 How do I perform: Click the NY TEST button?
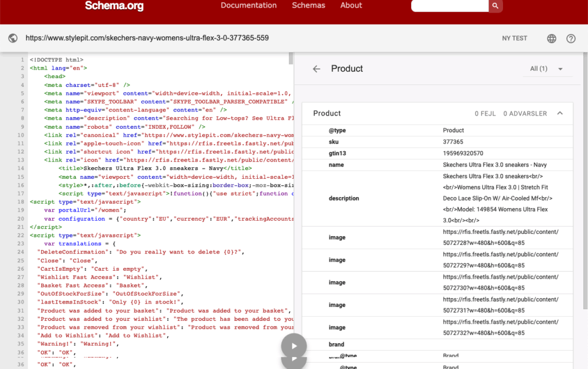514,39
